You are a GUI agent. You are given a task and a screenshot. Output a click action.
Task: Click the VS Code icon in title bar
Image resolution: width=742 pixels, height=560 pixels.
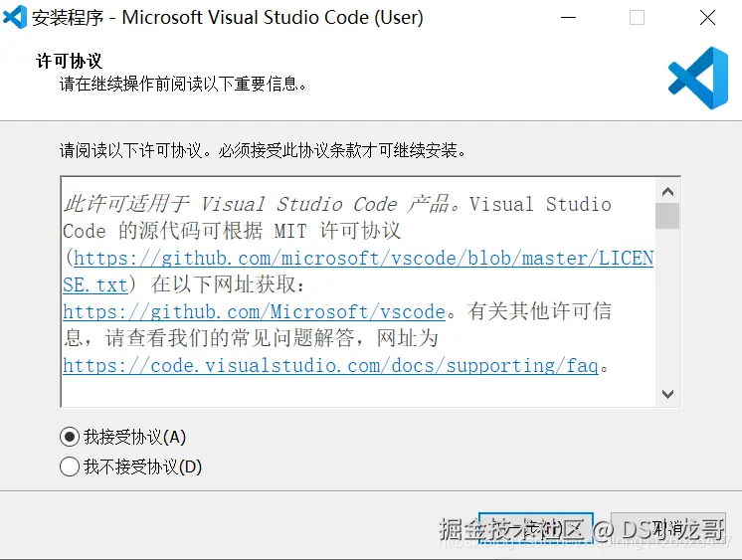[15, 18]
